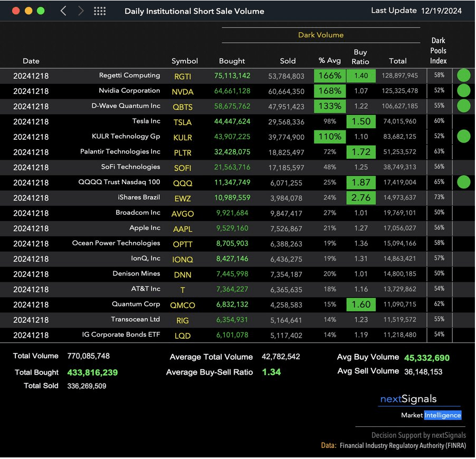Image resolution: width=476 pixels, height=459 pixels.
Task: Select the PLTR ticker symbol
Action: 183,152
